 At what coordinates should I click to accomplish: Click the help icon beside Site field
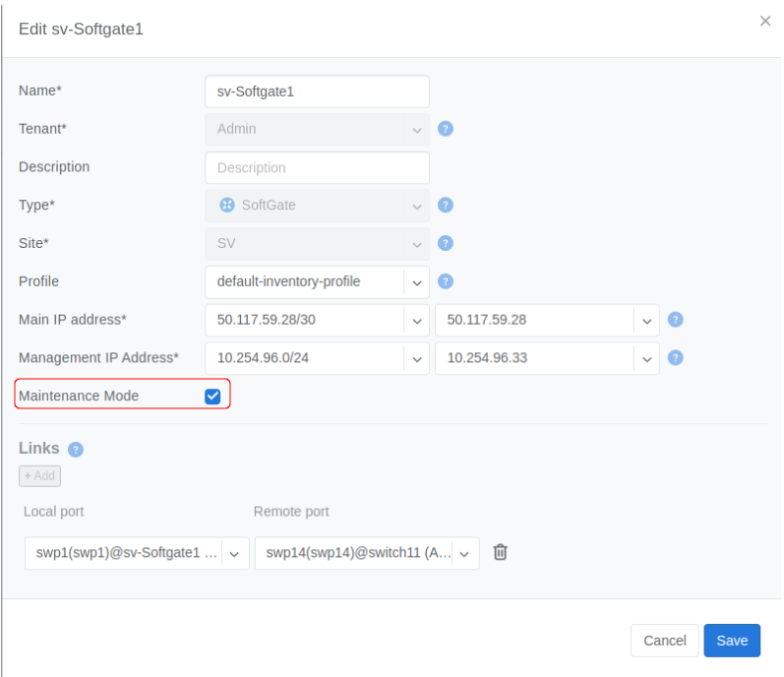pyautogui.click(x=445, y=243)
